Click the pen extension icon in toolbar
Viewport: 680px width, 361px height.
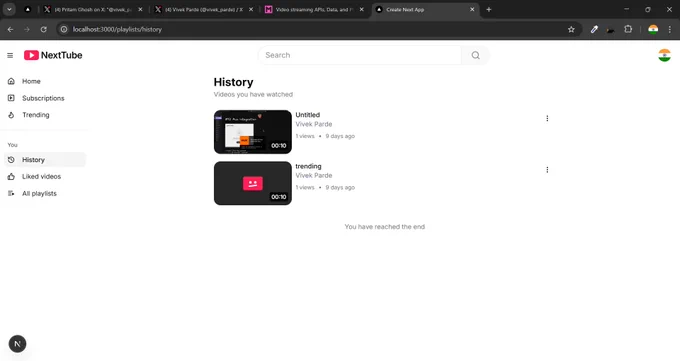pyautogui.click(x=594, y=30)
